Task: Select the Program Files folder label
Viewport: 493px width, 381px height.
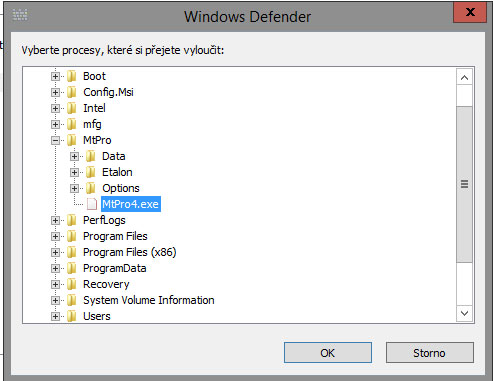Action: click(115, 236)
